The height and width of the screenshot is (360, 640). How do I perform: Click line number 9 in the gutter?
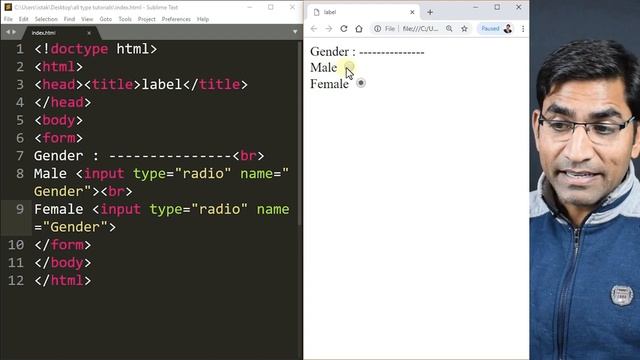pyautogui.click(x=20, y=209)
